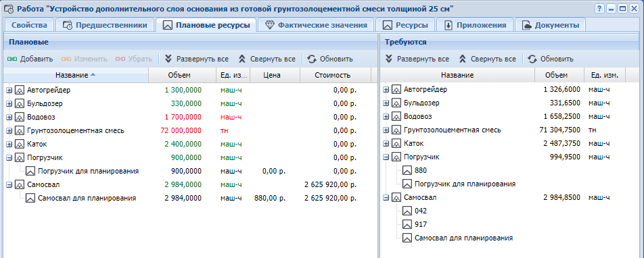Expand Автогрейдер node in Плановые tree
The image size is (644, 258).
coord(9,90)
